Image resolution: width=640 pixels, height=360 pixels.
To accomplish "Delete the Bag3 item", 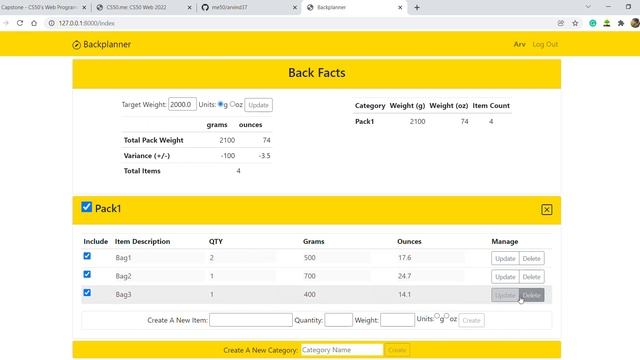I will (531, 295).
